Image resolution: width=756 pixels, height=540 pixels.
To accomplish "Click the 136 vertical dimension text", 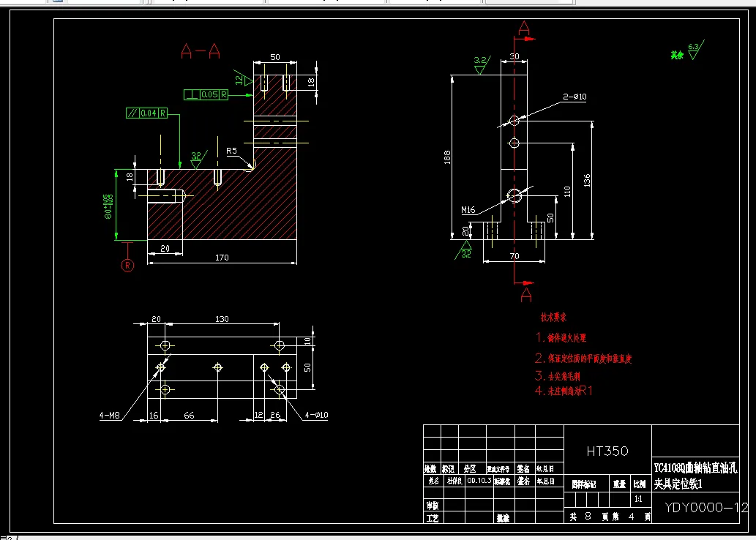I will 587,181.
